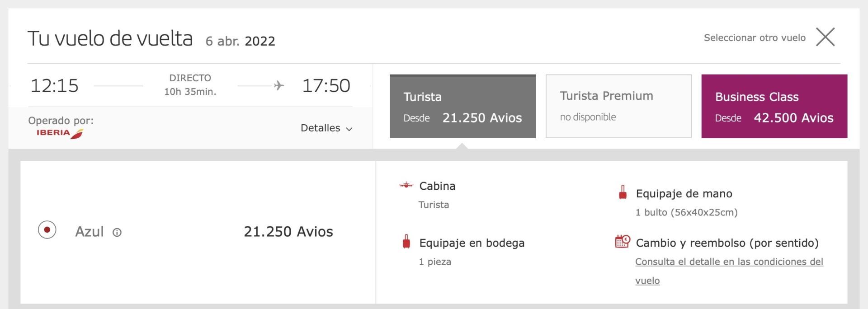Select the Turista cabin tab
Image resolution: width=868 pixels, height=309 pixels.
pos(462,106)
